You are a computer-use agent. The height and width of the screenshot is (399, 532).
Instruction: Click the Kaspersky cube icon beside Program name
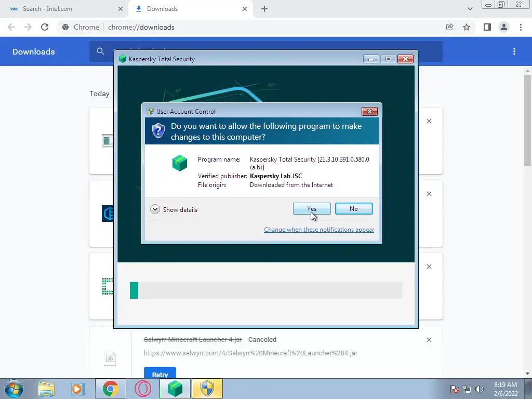(179, 163)
